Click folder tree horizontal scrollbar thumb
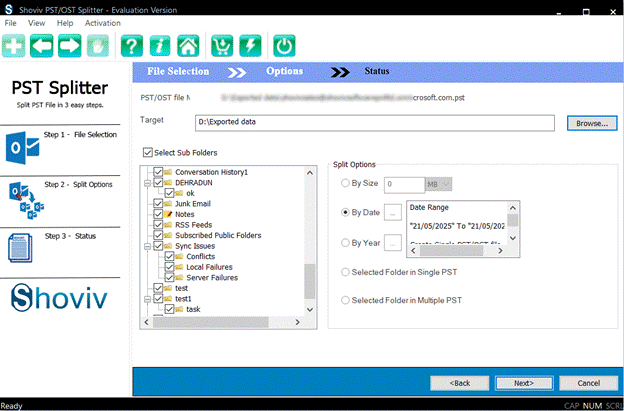The width and height of the screenshot is (624, 411). [211, 322]
